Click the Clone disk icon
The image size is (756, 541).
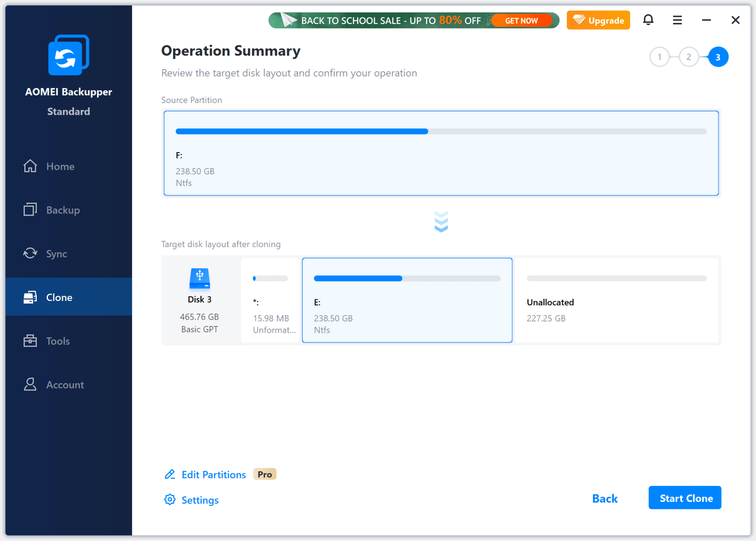click(30, 297)
